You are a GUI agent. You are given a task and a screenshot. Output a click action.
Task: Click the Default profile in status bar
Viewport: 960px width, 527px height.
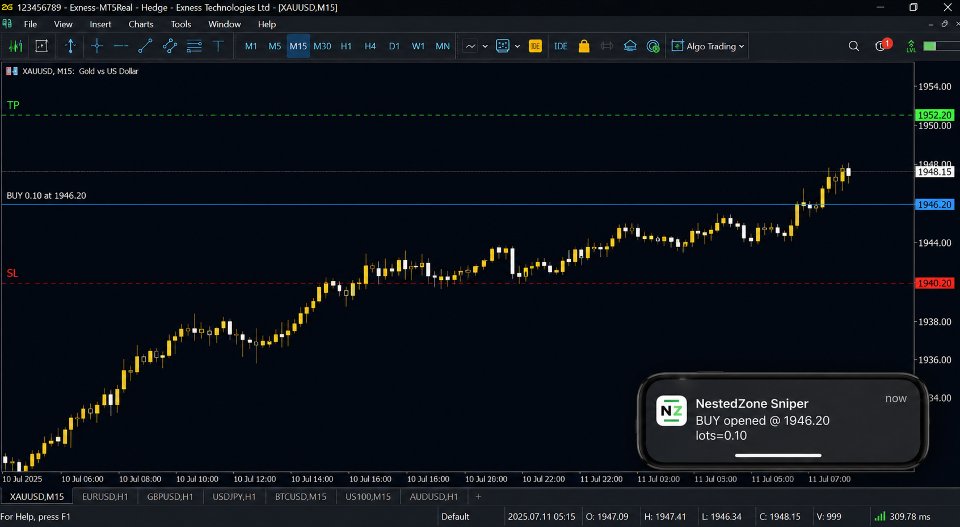[456, 517]
